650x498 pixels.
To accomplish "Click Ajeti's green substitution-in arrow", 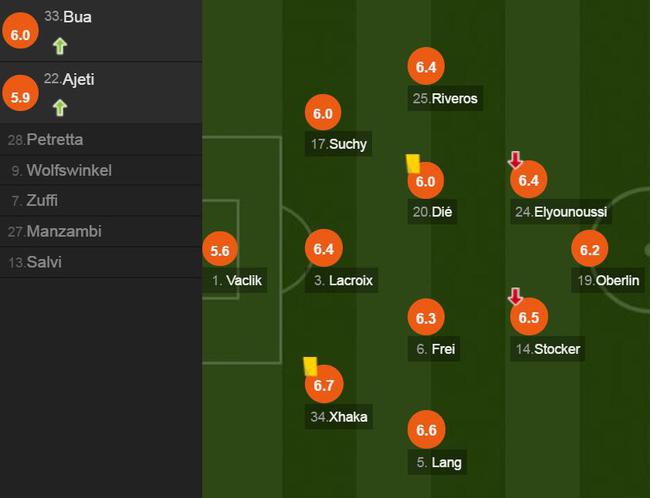I will tap(60, 108).
